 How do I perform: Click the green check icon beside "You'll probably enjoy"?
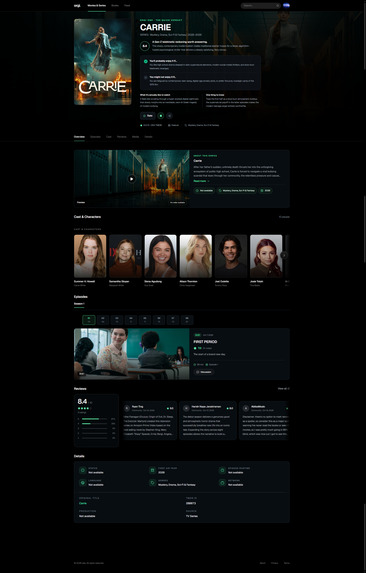(x=146, y=61)
